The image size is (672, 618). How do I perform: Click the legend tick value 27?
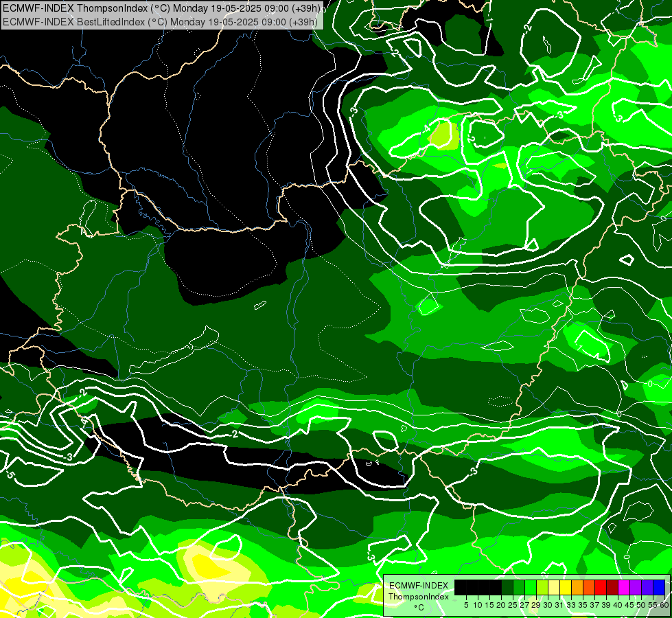pos(524,605)
